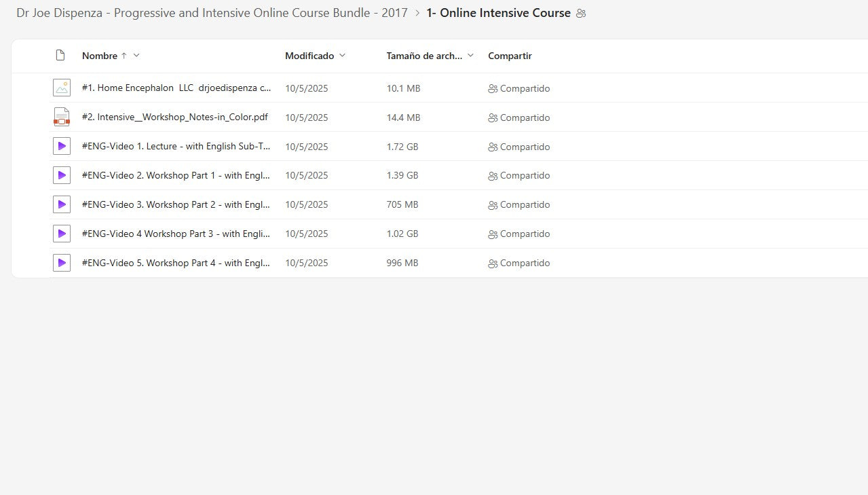Click video icon for ENG-Video 2 Workshop Part 1
868x495 pixels.
click(62, 175)
